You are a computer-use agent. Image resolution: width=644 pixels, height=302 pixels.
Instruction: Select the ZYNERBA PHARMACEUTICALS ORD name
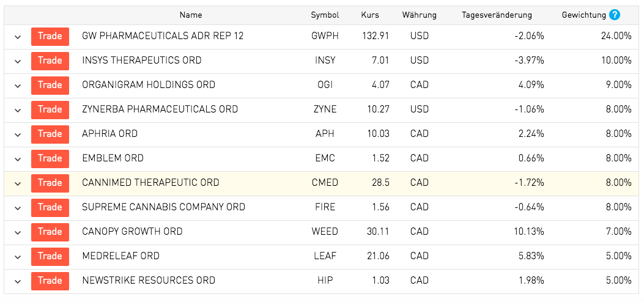pyautogui.click(x=160, y=109)
